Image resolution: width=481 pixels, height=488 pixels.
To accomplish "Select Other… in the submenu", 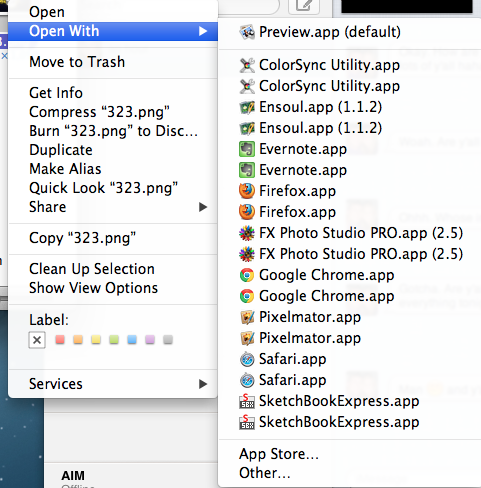I will click(349, 473).
